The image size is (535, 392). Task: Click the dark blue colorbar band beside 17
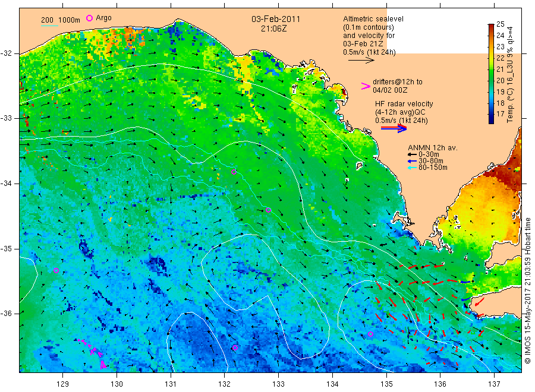pyautogui.click(x=491, y=115)
